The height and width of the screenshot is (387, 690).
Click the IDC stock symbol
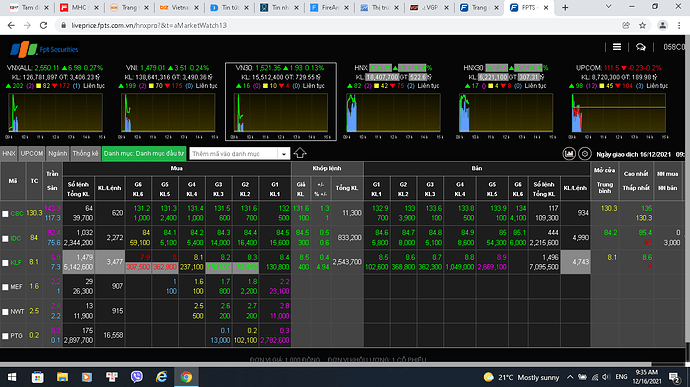coord(15,238)
